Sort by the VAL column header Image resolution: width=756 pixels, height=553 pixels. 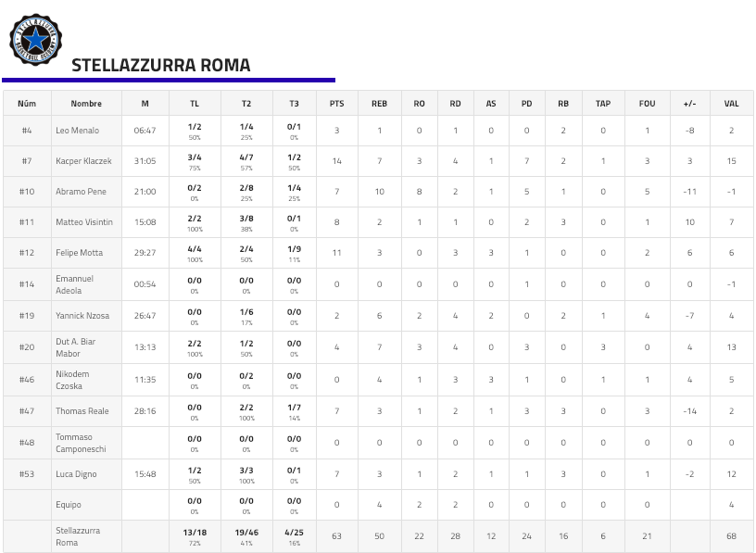[x=731, y=103]
